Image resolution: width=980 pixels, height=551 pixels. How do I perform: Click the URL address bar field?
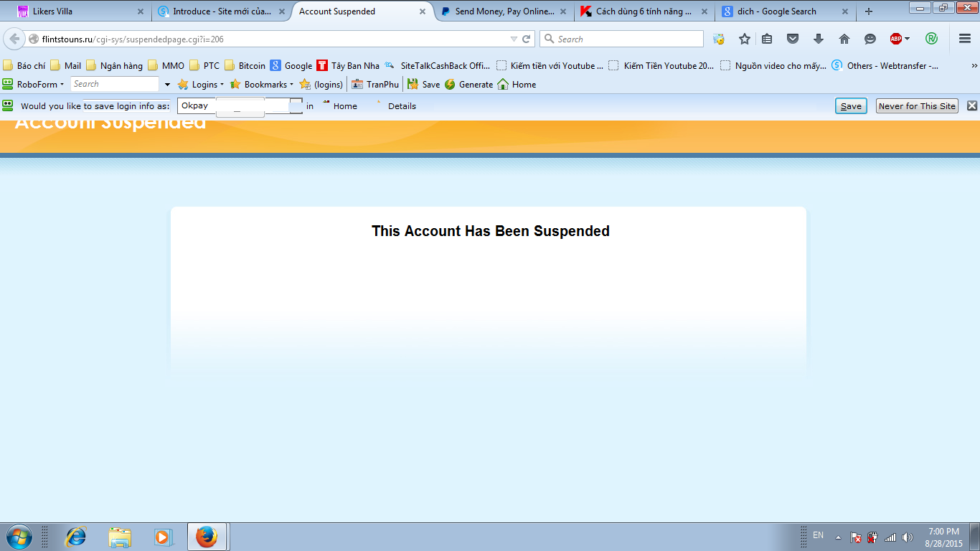coord(280,39)
